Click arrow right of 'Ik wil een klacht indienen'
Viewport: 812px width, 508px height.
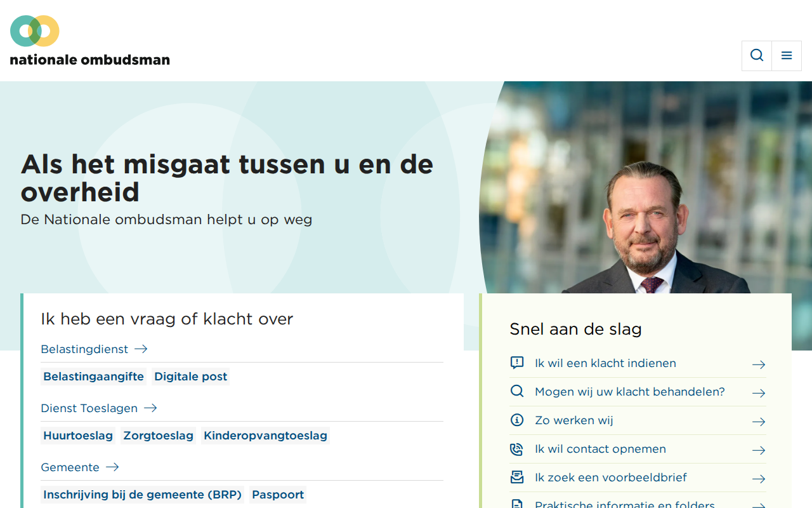click(x=759, y=364)
